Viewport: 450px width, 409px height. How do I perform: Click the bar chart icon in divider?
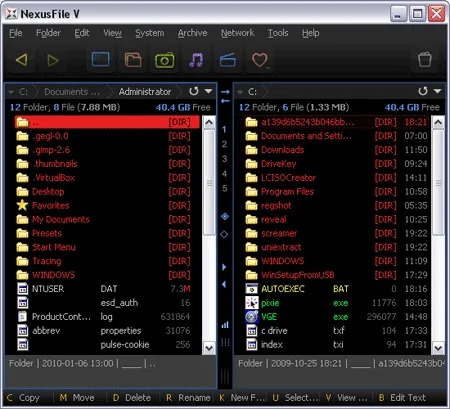pos(225,325)
